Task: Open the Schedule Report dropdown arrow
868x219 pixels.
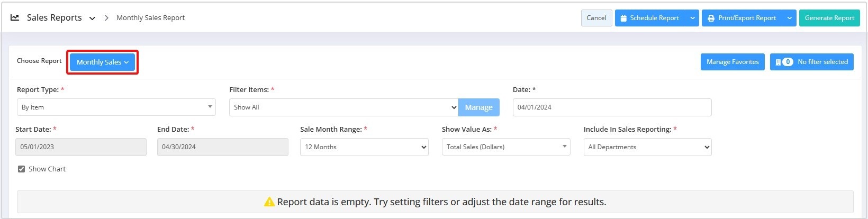Action: 692,18
